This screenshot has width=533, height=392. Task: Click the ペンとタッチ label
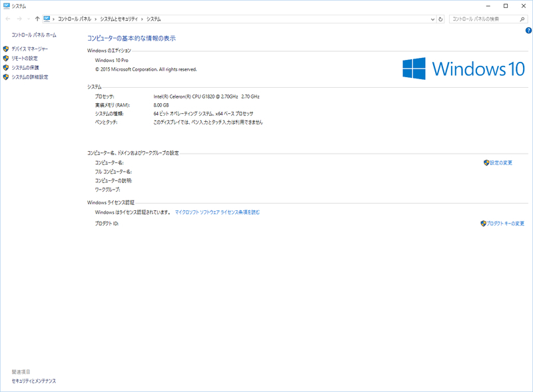tap(106, 122)
